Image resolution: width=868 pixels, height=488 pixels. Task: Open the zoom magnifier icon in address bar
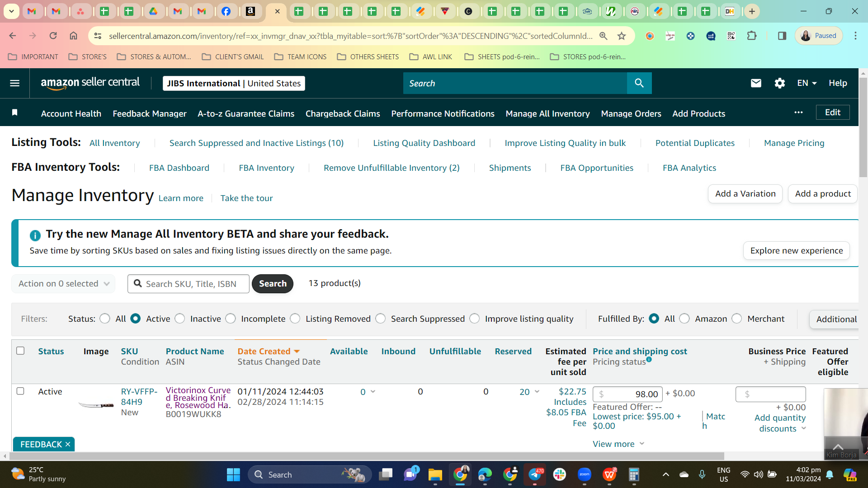tap(603, 36)
